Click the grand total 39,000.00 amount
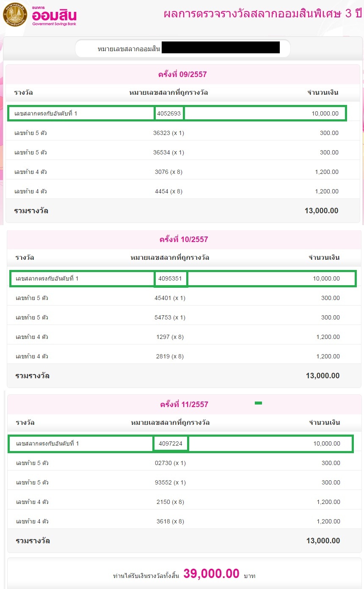This screenshot has height=589, width=364. point(212,574)
